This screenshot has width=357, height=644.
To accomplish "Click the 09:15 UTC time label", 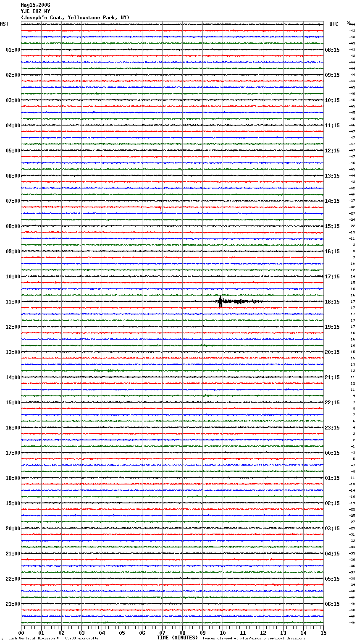I will tap(332, 75).
